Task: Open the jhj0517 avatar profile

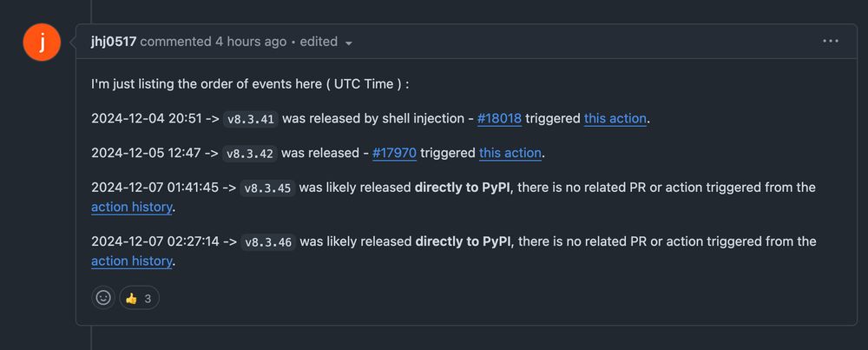Action: 42,42
